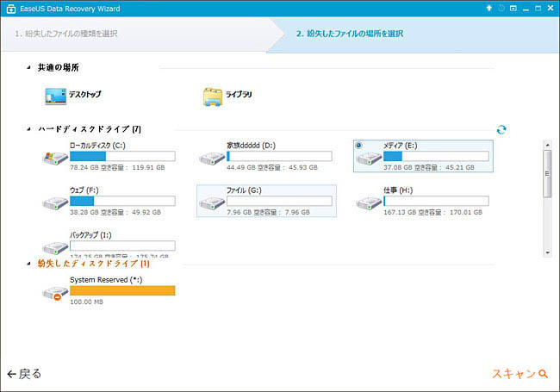The height and width of the screenshot is (392, 560).
Task: Start scan with スキャン button
Action: click(x=520, y=374)
